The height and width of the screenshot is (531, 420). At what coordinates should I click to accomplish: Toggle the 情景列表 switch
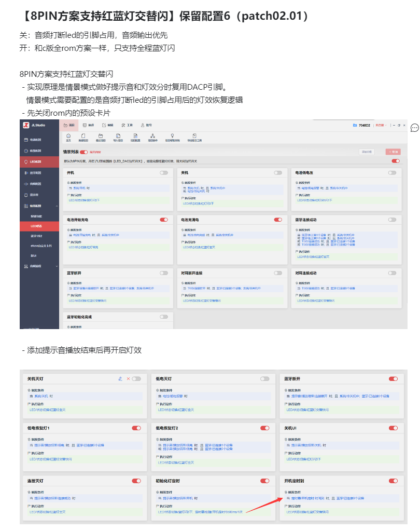tap(84, 152)
